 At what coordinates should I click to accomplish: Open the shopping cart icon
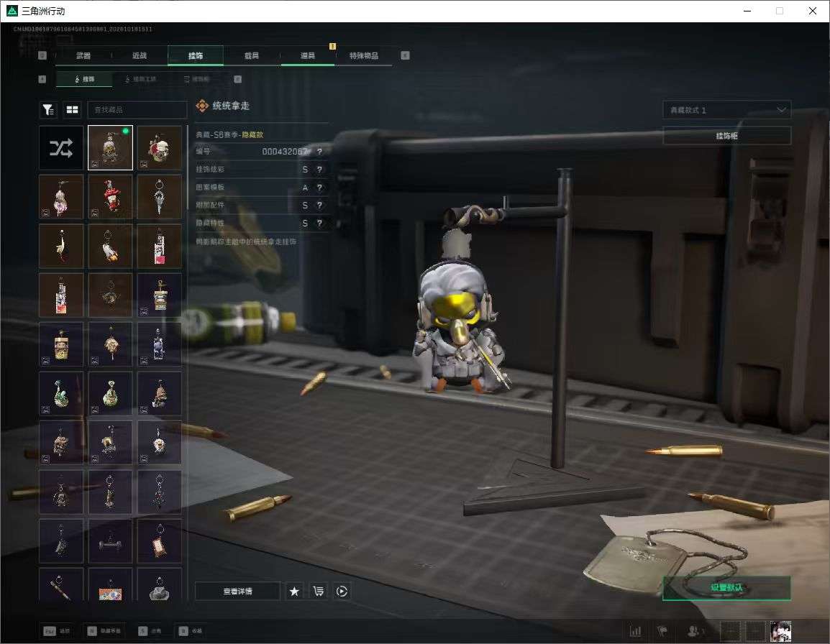click(318, 591)
